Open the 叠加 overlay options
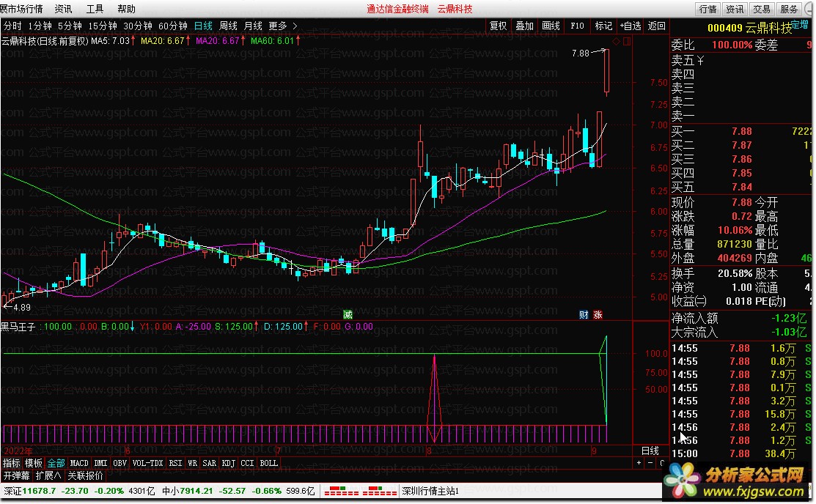 click(525, 26)
